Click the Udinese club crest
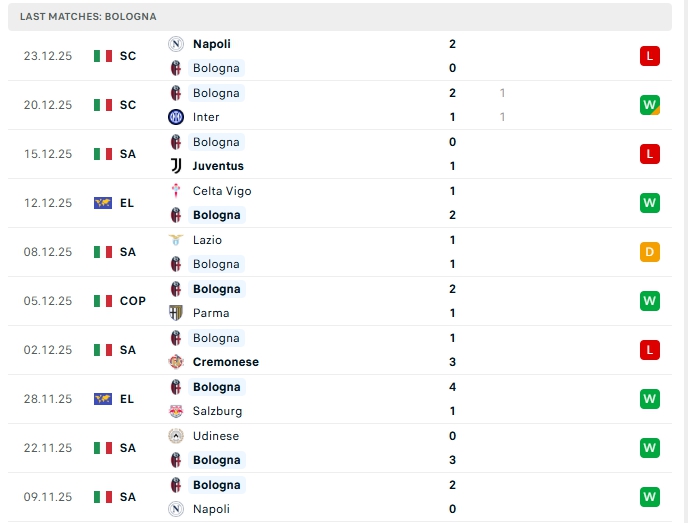688x523 pixels. 176,436
